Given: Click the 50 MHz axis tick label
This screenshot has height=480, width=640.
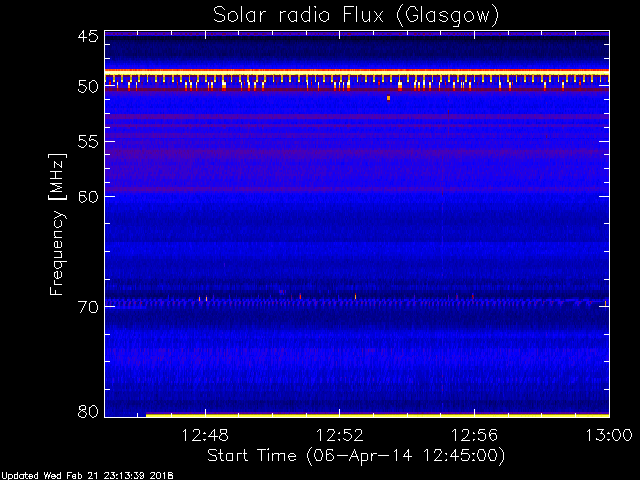Looking at the screenshot, I should tap(88, 87).
